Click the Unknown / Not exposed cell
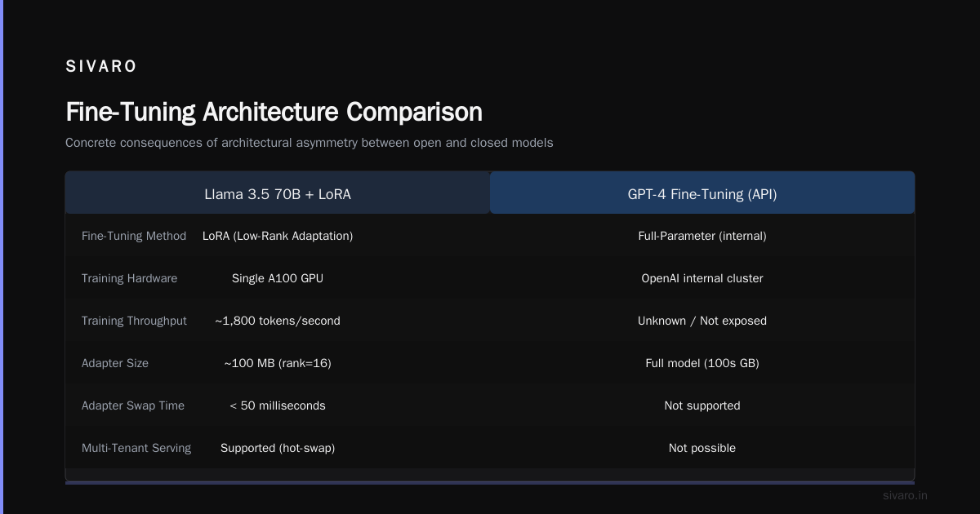Image resolution: width=980 pixels, height=514 pixels. coord(702,321)
